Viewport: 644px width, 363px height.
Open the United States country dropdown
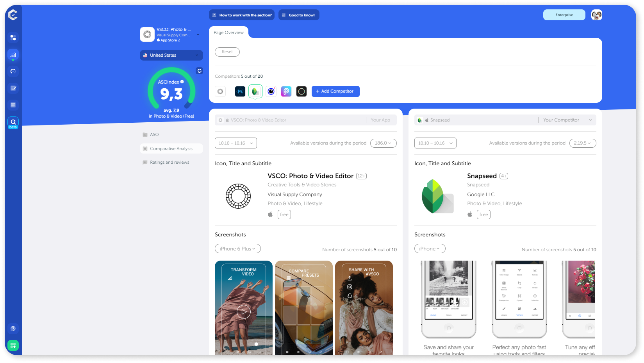tap(171, 55)
